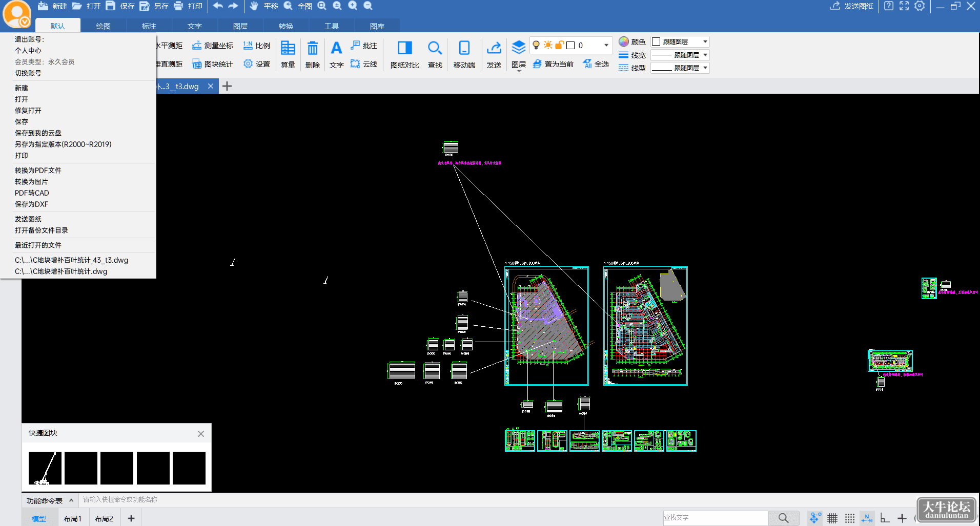Screen dimensions: 980x526
Task: Choose 转换为PDF文件 from the menu
Action: coord(38,171)
